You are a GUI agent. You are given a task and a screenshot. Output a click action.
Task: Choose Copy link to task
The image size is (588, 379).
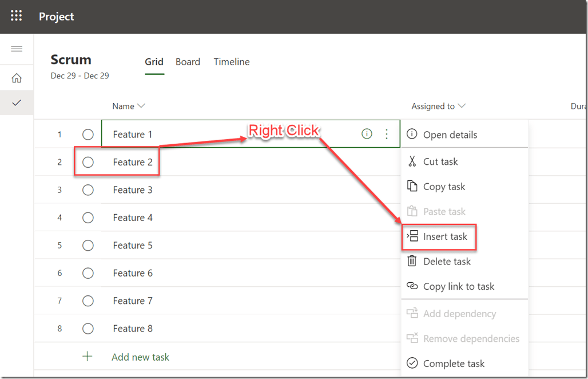(458, 286)
